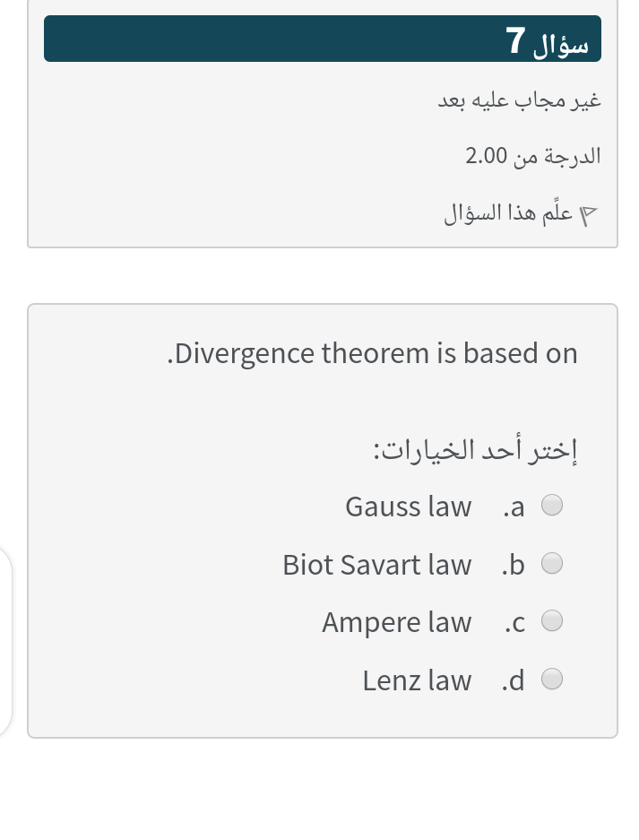
Task: Click the الدرجة من 2.00 grade text
Action: point(533,156)
